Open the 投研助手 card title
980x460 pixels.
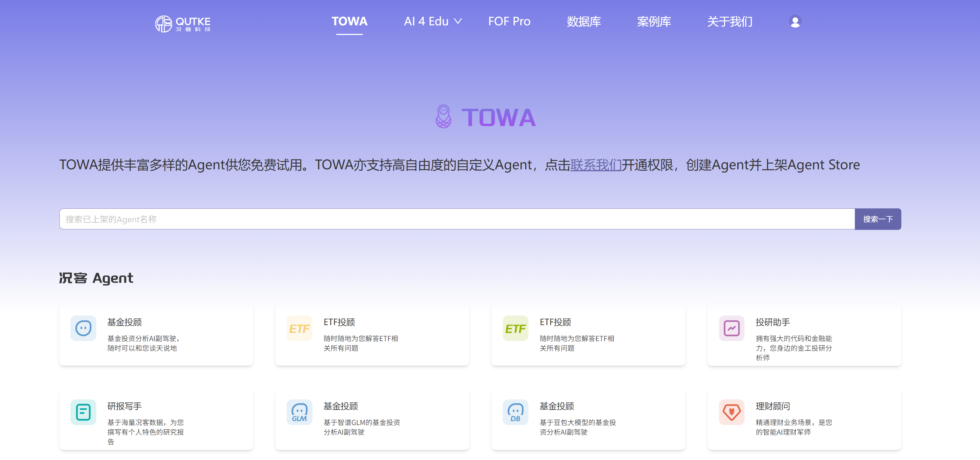coord(773,322)
